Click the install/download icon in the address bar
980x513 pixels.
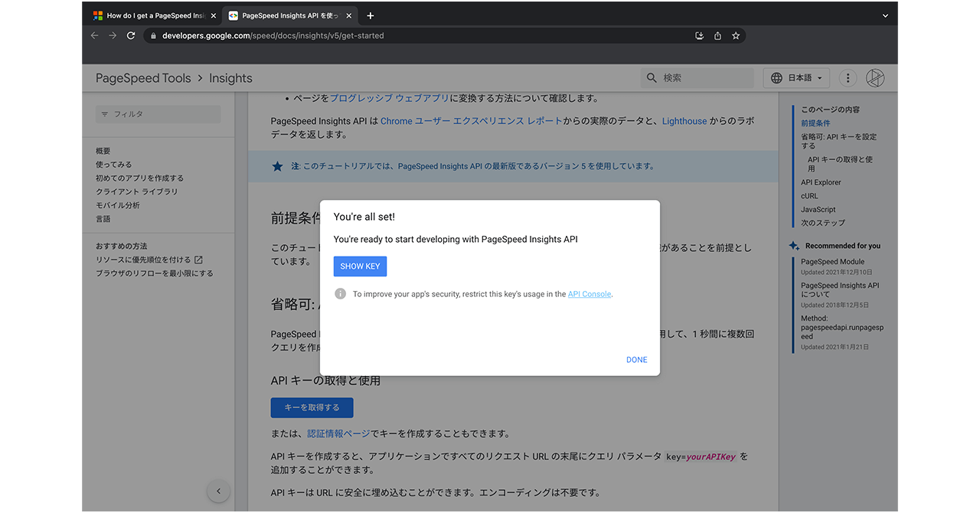pos(699,36)
